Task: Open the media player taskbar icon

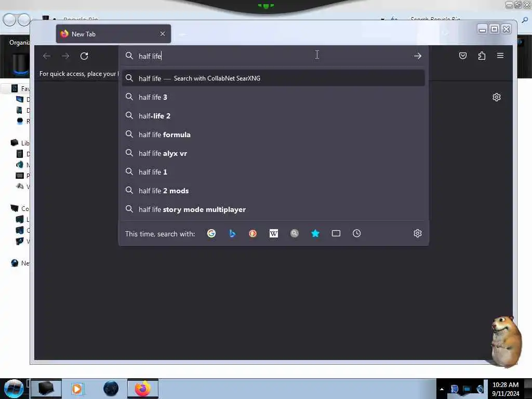Action: [x=77, y=389]
